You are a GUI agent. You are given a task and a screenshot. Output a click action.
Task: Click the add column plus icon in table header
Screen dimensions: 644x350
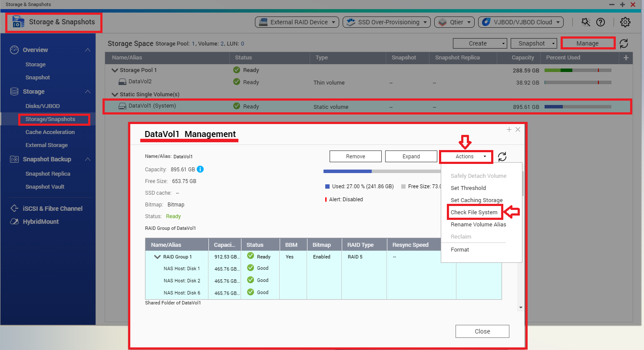pyautogui.click(x=626, y=58)
